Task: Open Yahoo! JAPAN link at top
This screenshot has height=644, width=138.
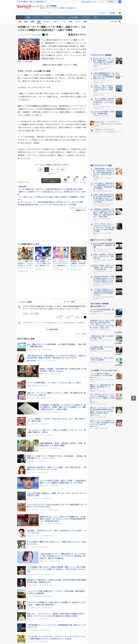Action: pos(86,2)
